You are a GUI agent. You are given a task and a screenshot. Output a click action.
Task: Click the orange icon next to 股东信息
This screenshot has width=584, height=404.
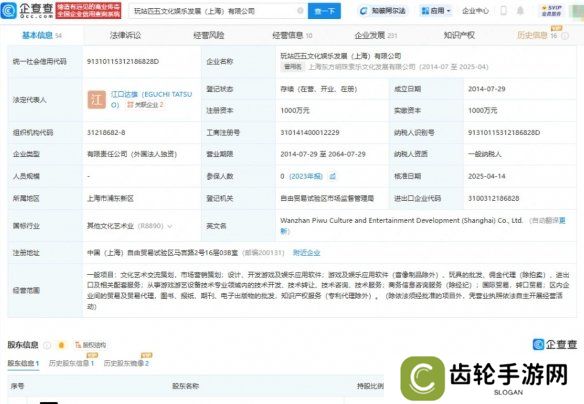coord(61,345)
